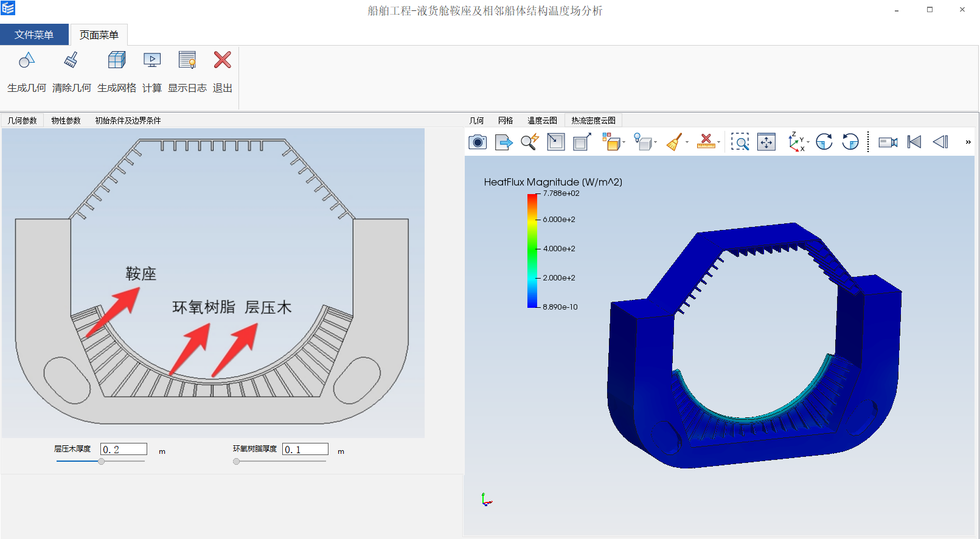The image size is (980, 539).
Task: Click the 环氧树脂厚度 input field showing 0.1
Action: pyautogui.click(x=305, y=449)
